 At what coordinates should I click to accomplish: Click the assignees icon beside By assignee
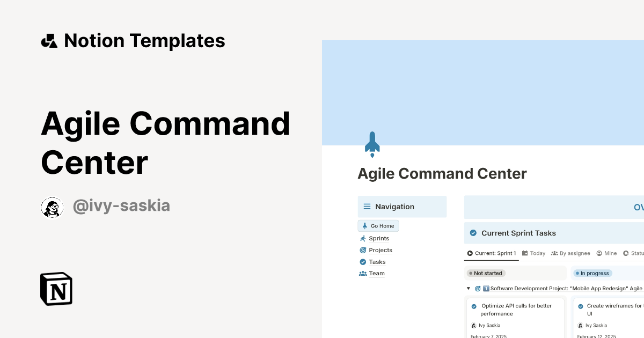tap(554, 253)
